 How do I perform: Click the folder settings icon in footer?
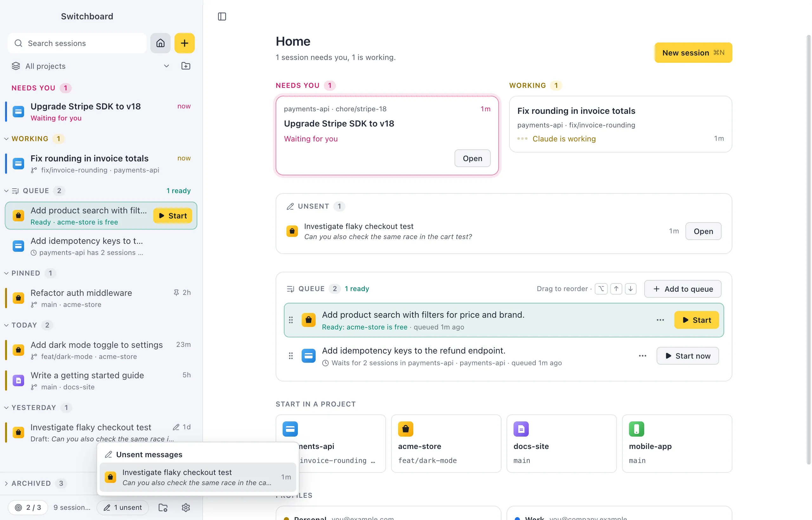[x=163, y=508]
